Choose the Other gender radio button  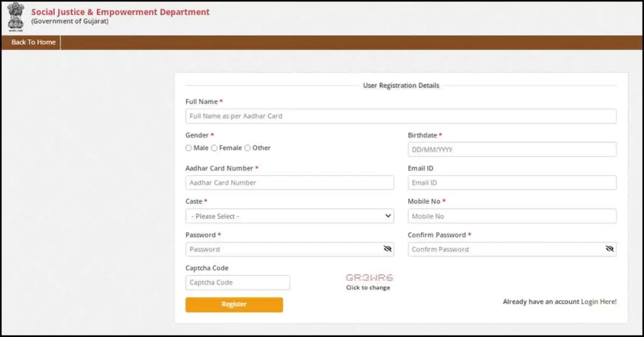[x=248, y=148]
